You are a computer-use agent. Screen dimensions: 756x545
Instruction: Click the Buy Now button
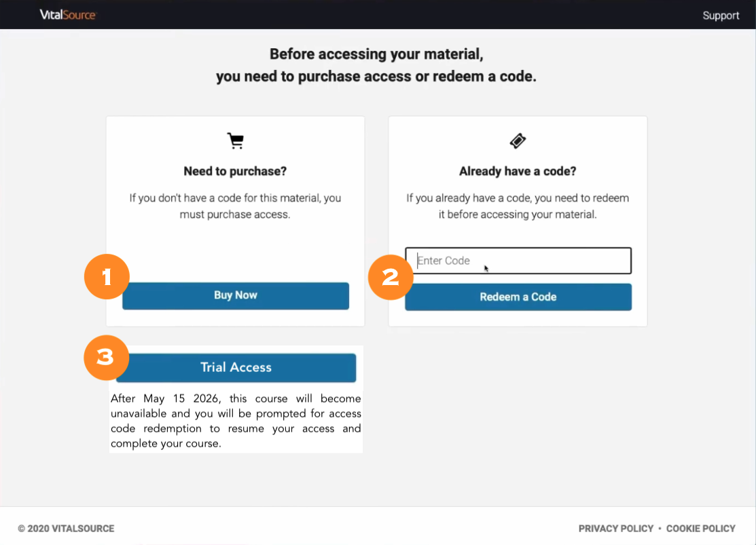(236, 295)
